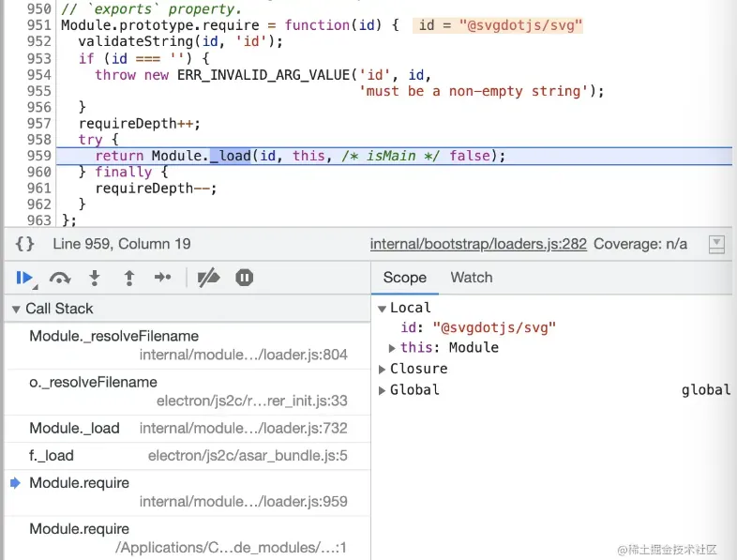Image resolution: width=737 pixels, height=560 pixels.
Task: Expand the Closure scope
Action: point(383,369)
